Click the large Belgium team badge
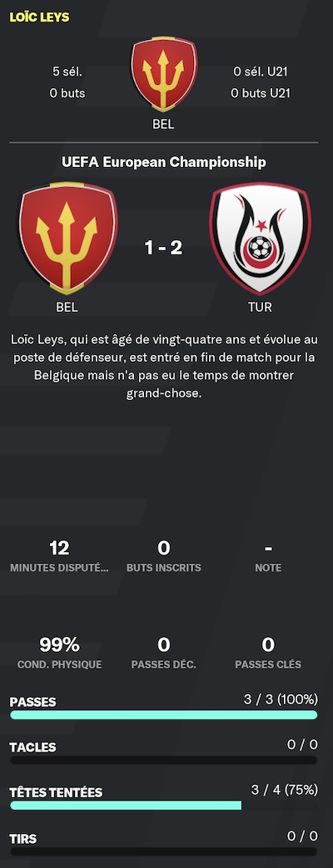The height and width of the screenshot is (868, 333). pos(68,239)
